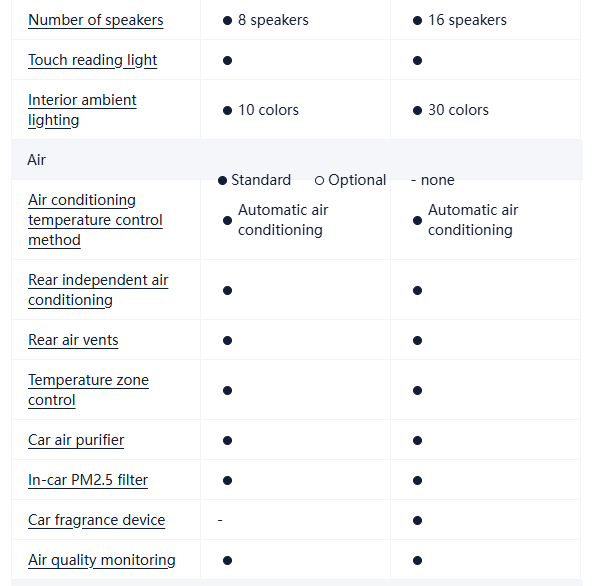Open Interior ambient lighting definition link
600x586 pixels.
pos(82,110)
